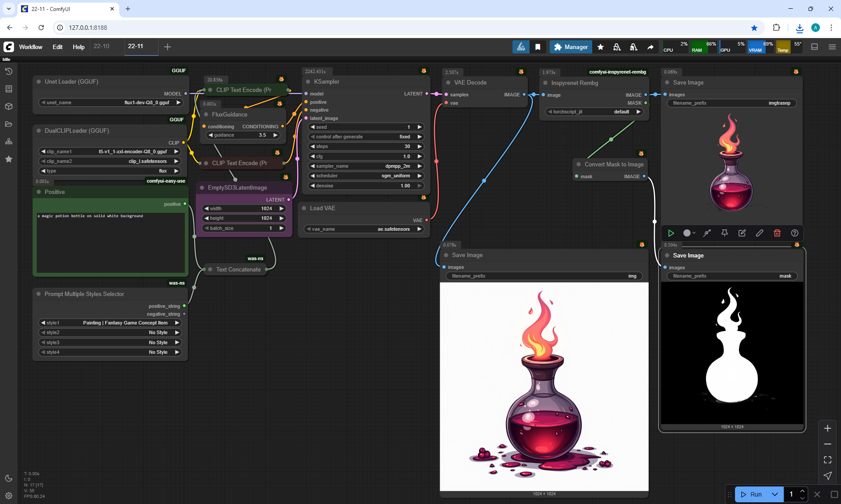Pin the selected node with pin icon
This screenshot has height=504, width=841.
[x=724, y=233]
